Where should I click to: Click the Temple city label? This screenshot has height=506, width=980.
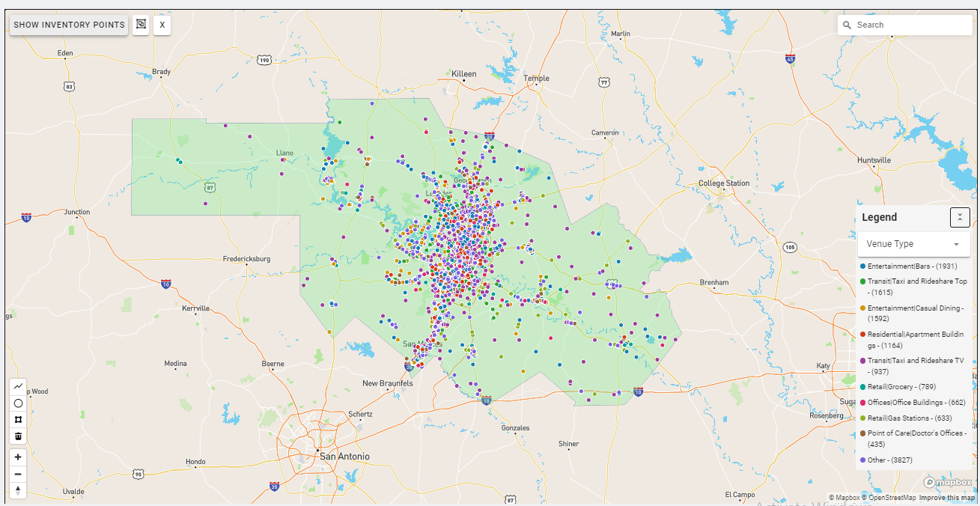click(x=536, y=79)
